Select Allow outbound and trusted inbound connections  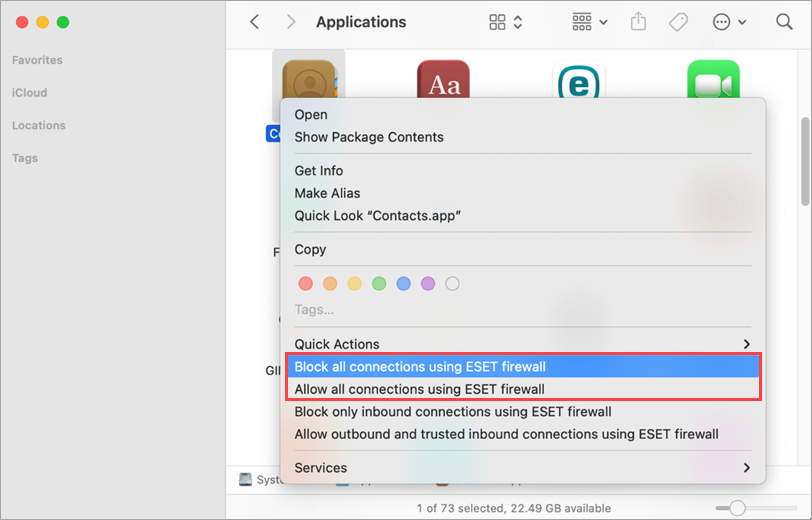pyautogui.click(x=523, y=434)
